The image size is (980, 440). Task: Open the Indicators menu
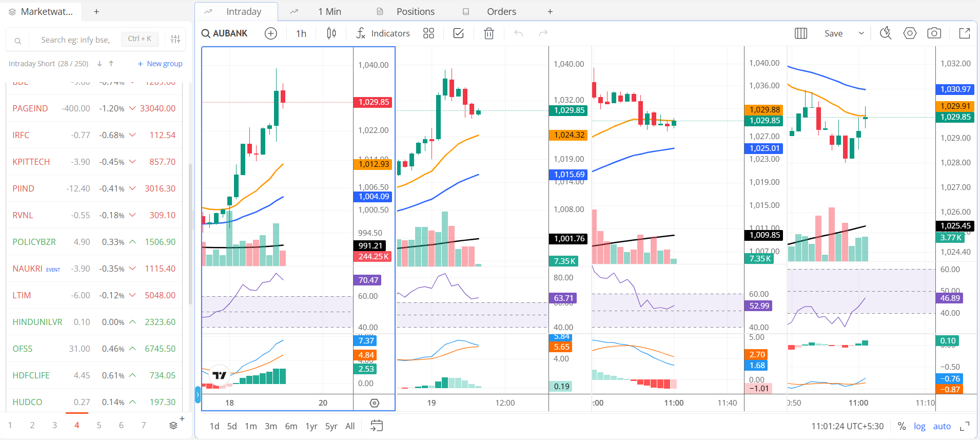(x=383, y=33)
